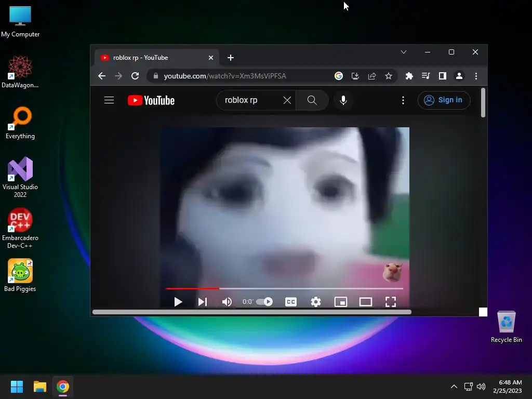This screenshot has width=532, height=399.
Task: Open File Explorer from taskbar
Action: click(x=39, y=387)
